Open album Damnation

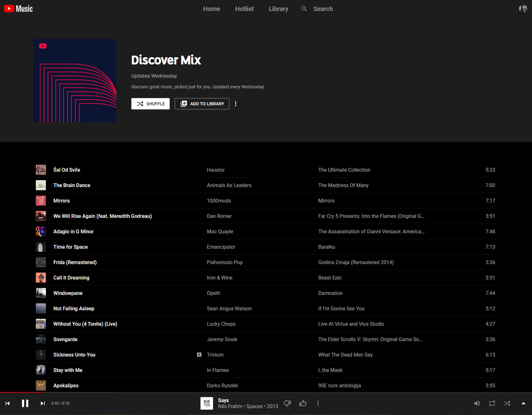(x=330, y=293)
